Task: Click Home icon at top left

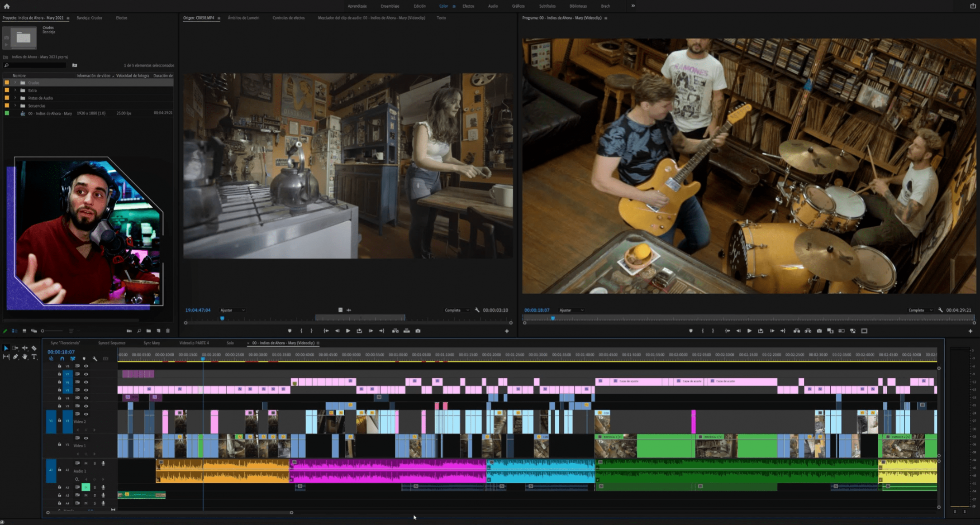Action: pos(6,6)
